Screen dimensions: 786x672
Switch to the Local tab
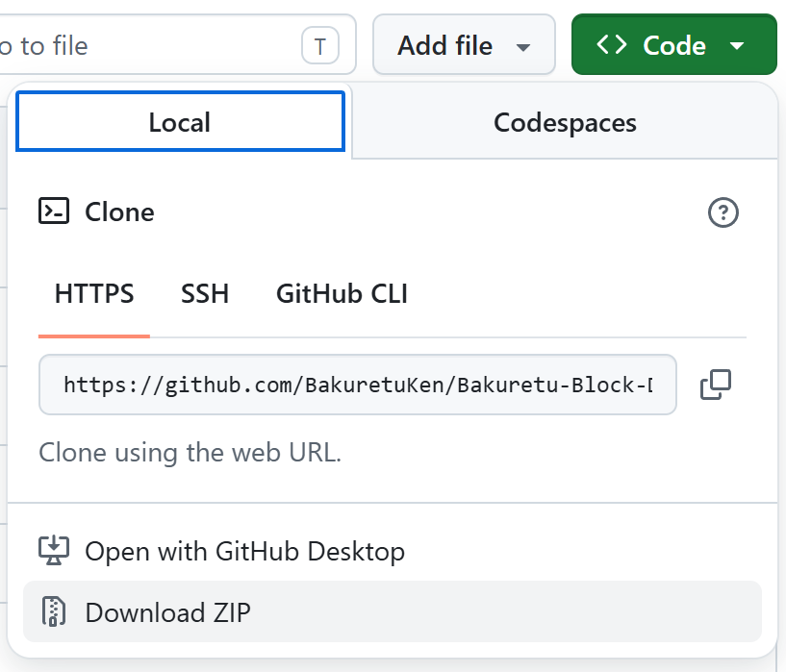[180, 123]
